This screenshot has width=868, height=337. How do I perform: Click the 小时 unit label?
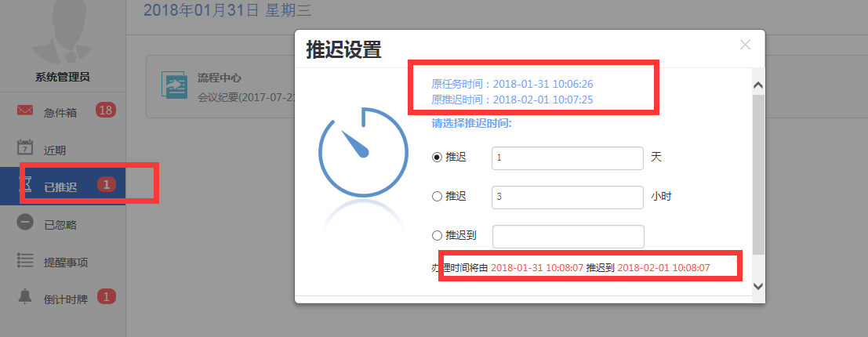click(x=661, y=197)
